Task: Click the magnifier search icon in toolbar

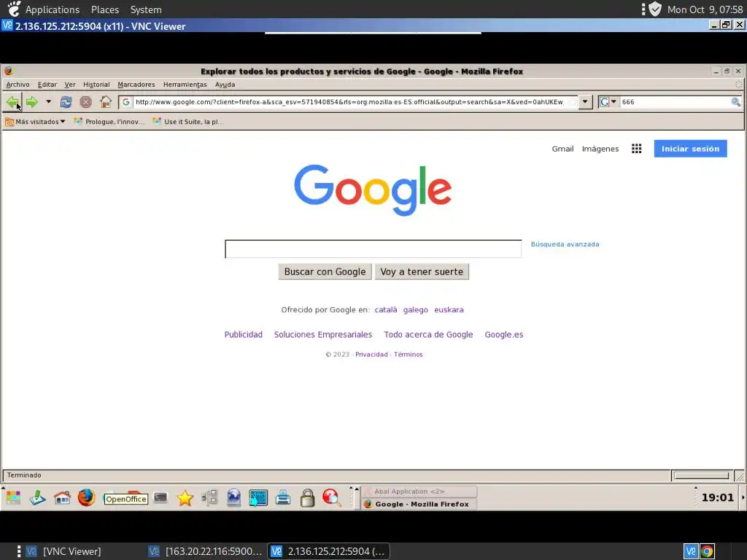Action: (735, 102)
